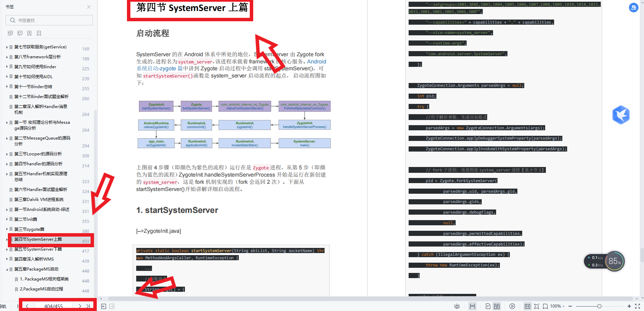644x311 pixels.
Task: Click the page number box 404/455
Action: 53,306
